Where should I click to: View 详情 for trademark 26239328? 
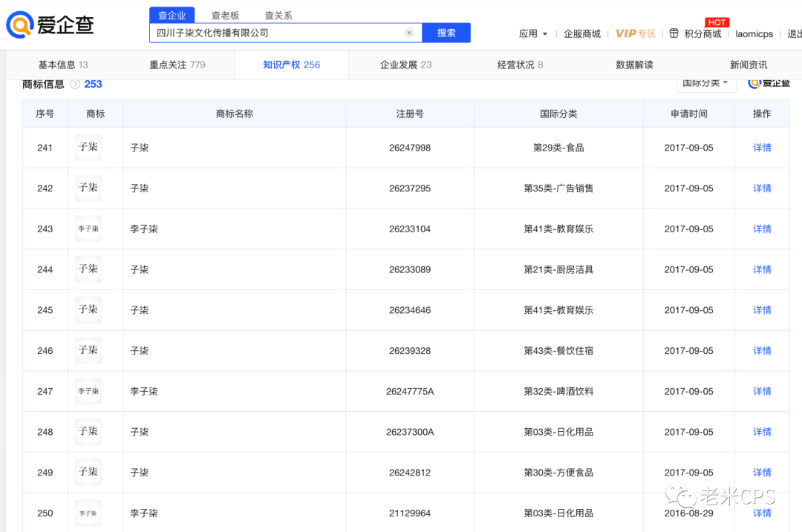(x=762, y=350)
